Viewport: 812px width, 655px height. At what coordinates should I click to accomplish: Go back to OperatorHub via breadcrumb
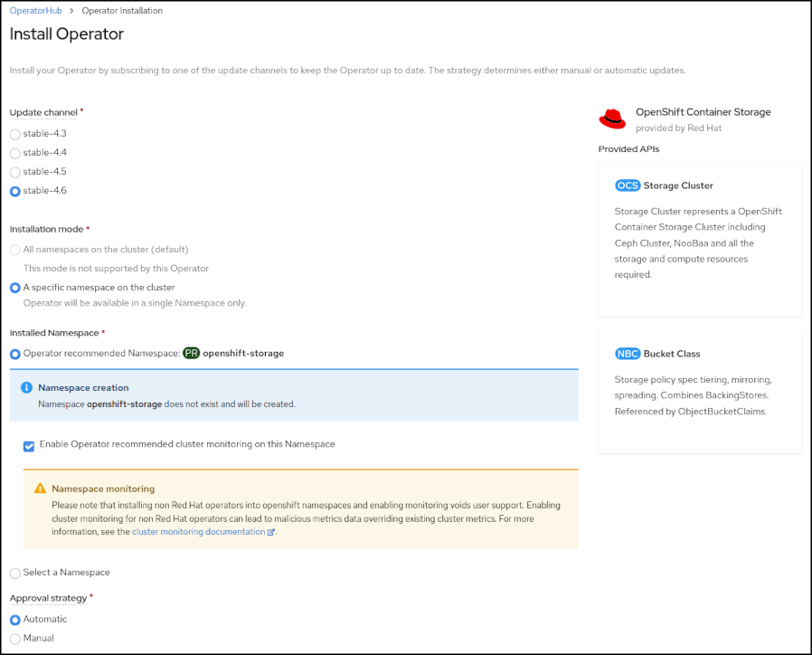[x=36, y=11]
